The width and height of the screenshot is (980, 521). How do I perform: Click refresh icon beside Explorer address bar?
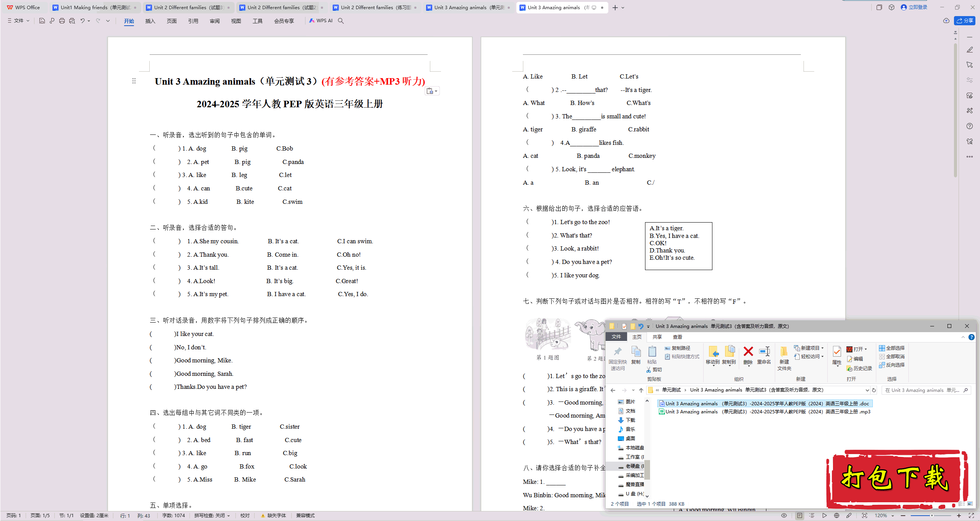coord(874,390)
